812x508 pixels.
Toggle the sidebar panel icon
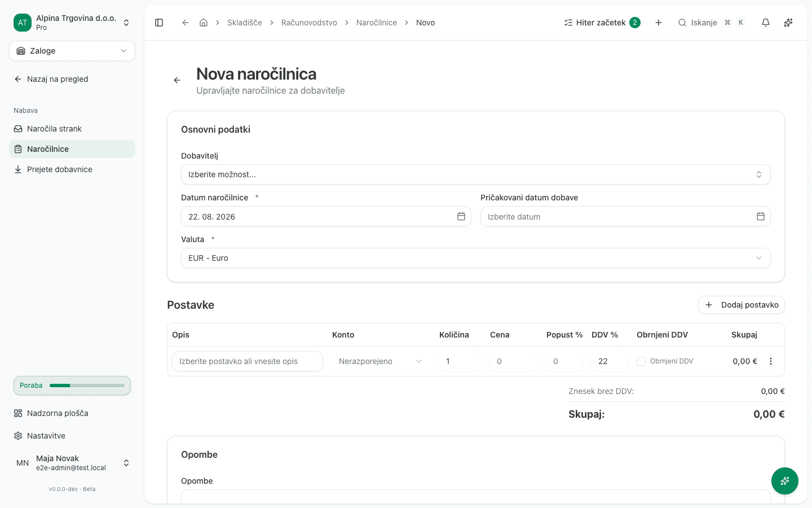coord(159,23)
